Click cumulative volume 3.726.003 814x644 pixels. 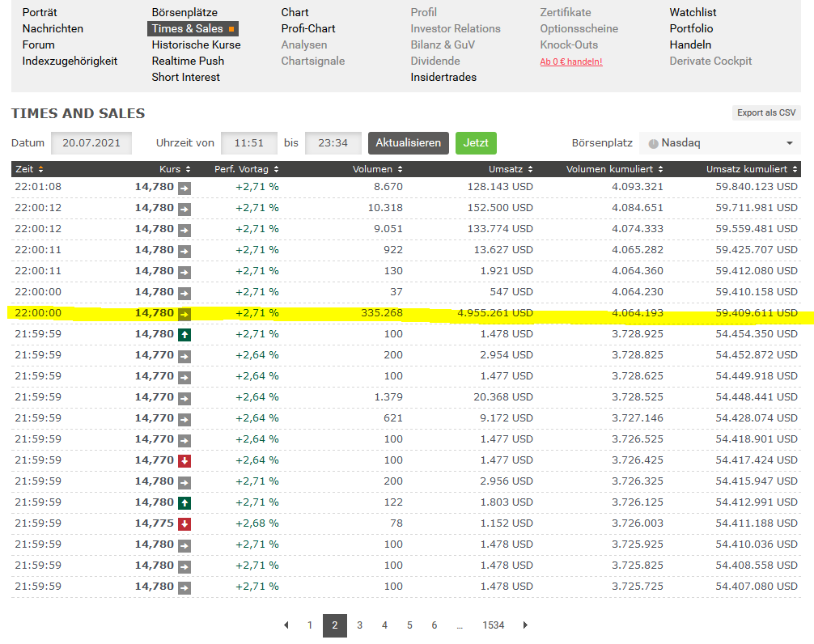coord(638,523)
